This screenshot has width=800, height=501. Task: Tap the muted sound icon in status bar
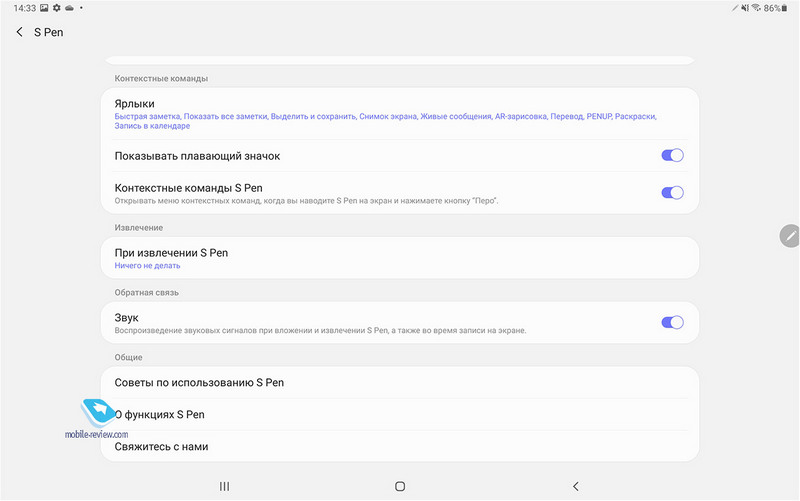(745, 8)
